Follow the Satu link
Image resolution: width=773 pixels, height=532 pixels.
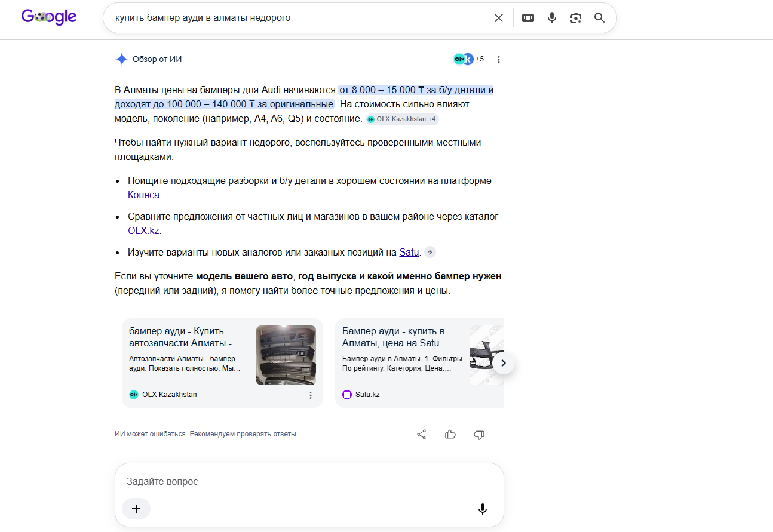(x=409, y=252)
